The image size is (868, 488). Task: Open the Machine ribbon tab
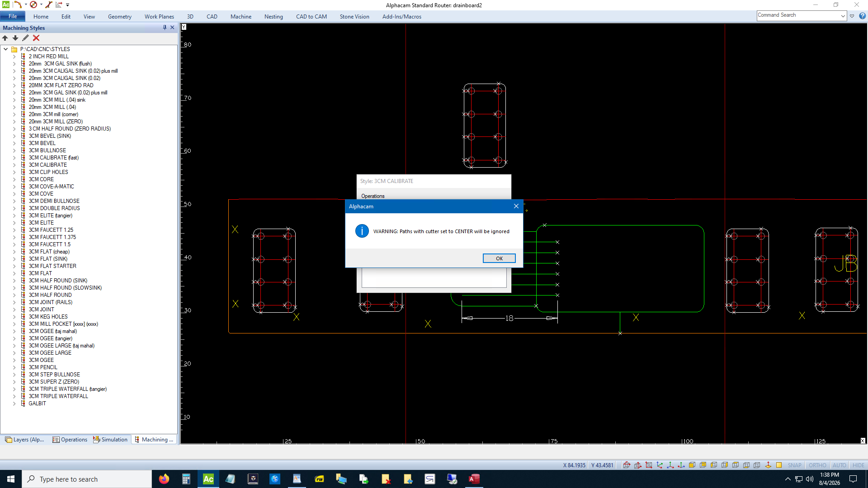[x=241, y=17]
